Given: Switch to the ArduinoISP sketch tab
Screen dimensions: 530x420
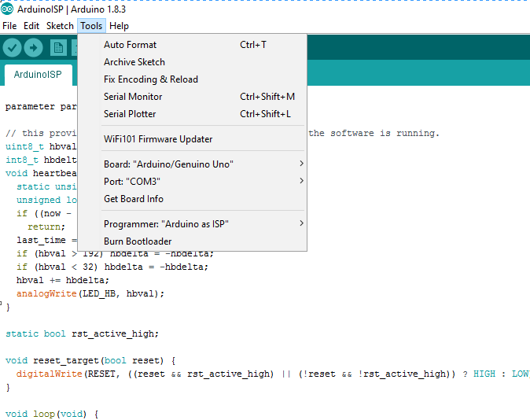Looking at the screenshot, I should (39, 75).
